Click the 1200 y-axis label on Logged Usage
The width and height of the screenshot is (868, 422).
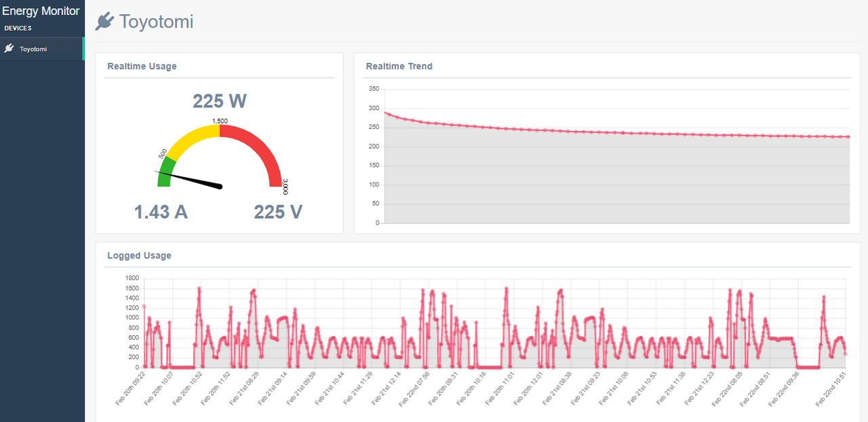(x=132, y=308)
